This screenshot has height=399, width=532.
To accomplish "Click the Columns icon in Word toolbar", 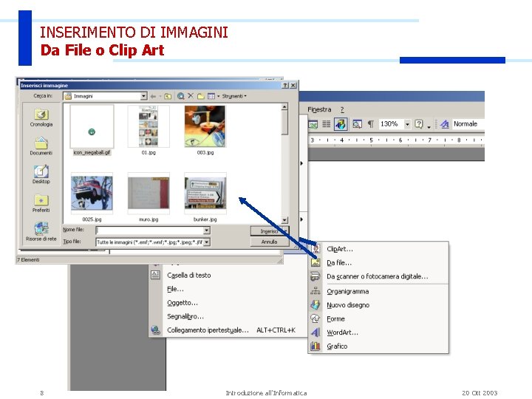I will point(327,124).
